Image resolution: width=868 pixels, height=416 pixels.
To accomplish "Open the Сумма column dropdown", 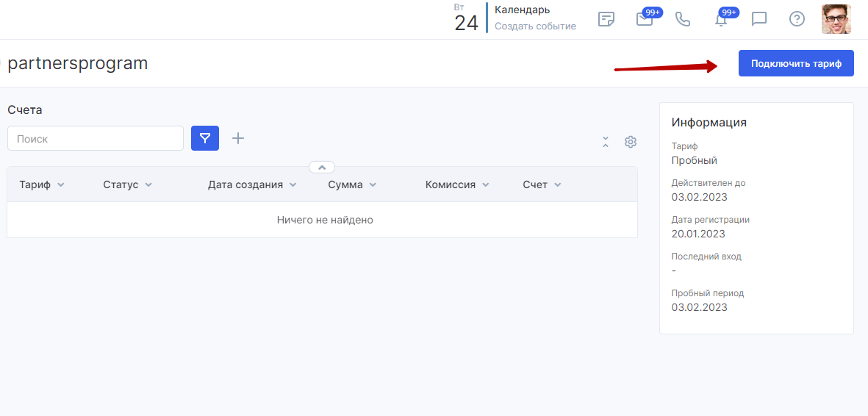I will point(373,185).
